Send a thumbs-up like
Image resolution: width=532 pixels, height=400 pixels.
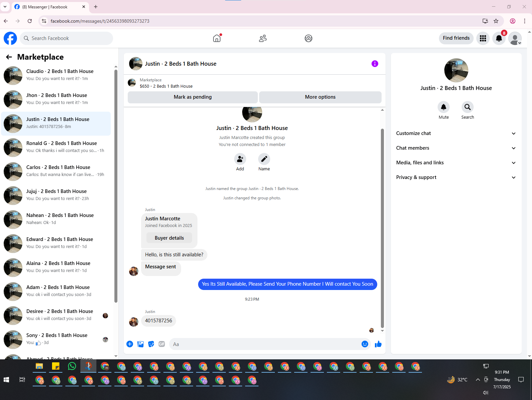378,344
